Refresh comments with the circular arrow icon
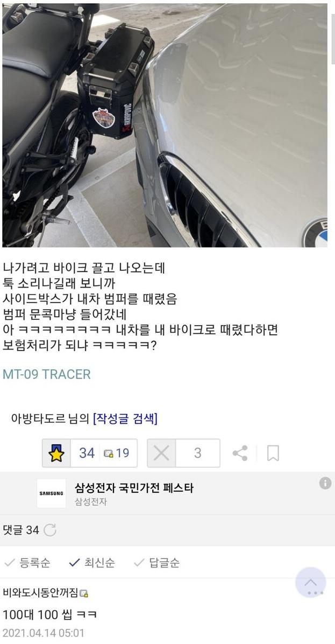Viewport: 335px width, 644px height. [50, 530]
